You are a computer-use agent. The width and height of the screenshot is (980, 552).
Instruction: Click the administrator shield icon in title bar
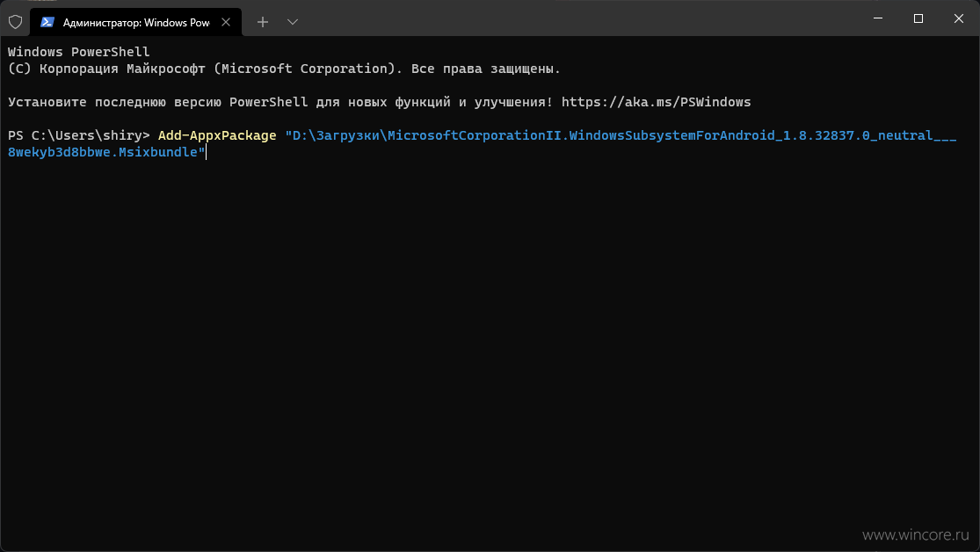click(16, 22)
